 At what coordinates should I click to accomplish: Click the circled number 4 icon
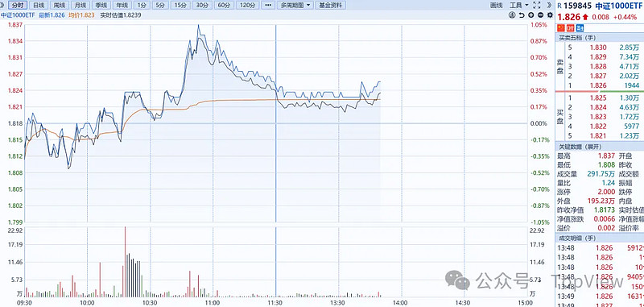tap(512, 15)
